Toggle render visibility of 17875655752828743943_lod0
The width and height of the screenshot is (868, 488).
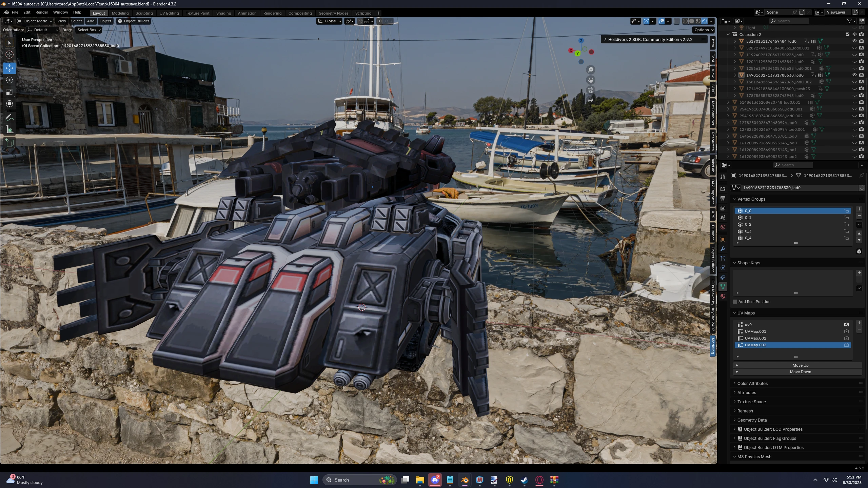click(x=861, y=96)
